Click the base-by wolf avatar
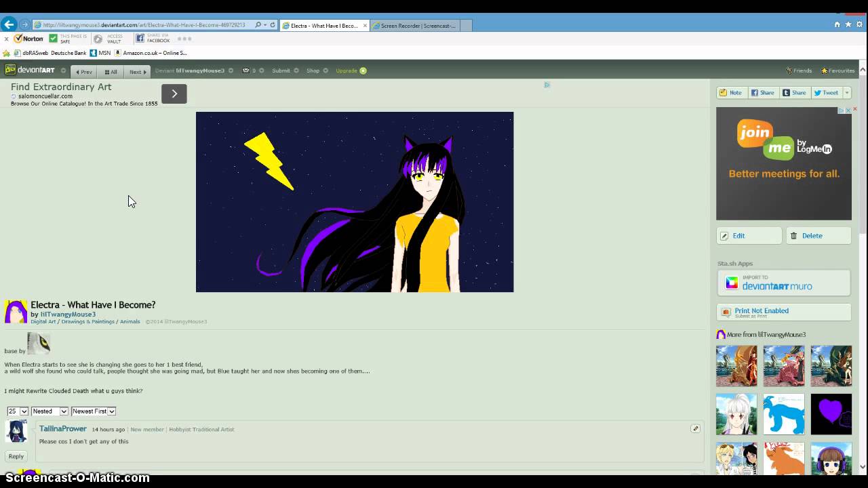Image resolution: width=868 pixels, height=488 pixels. point(39,344)
